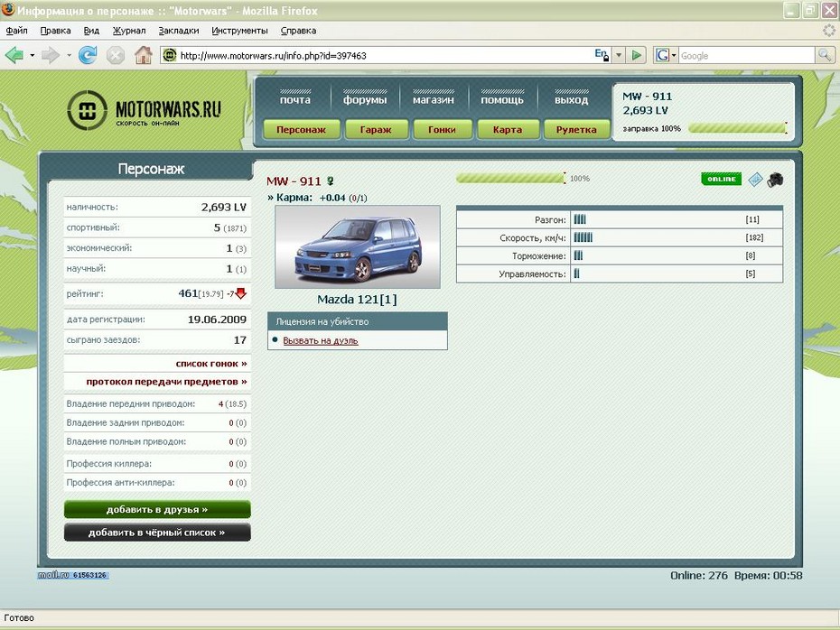Open the Инструменты menu
The image size is (840, 630).
pyautogui.click(x=239, y=31)
